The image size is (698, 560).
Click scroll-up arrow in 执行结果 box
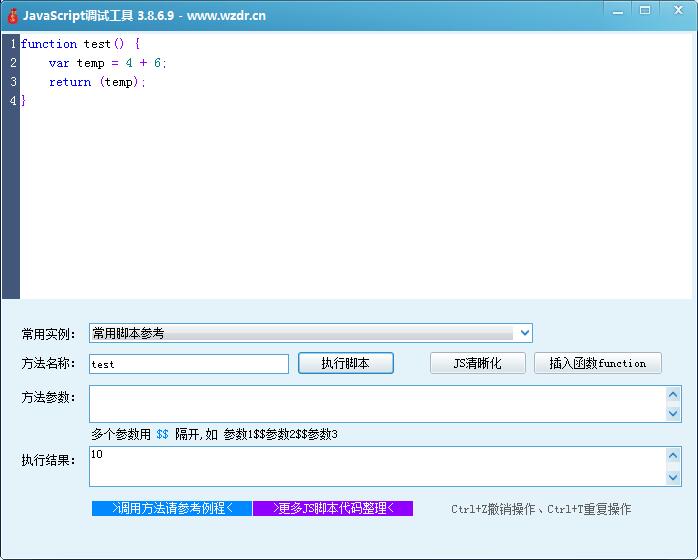tap(673, 456)
